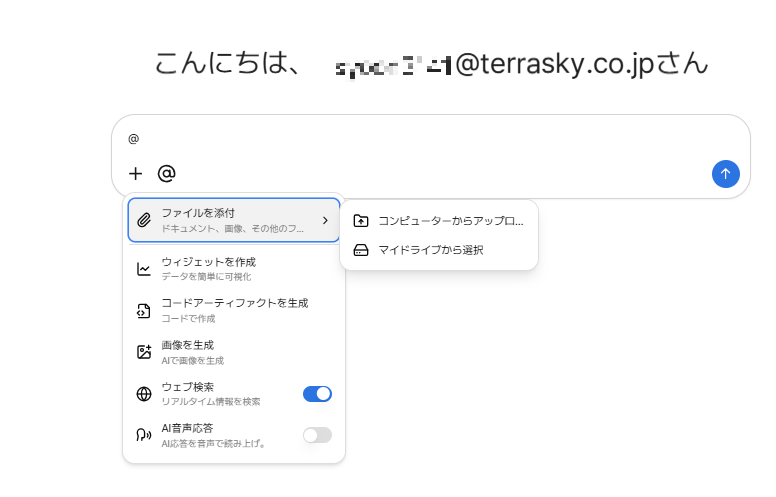
Task: Click the AI voice response icon
Action: (x=144, y=435)
